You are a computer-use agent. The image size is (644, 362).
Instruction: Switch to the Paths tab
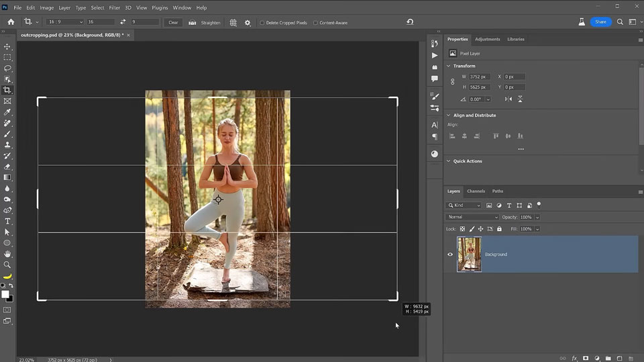tap(497, 191)
